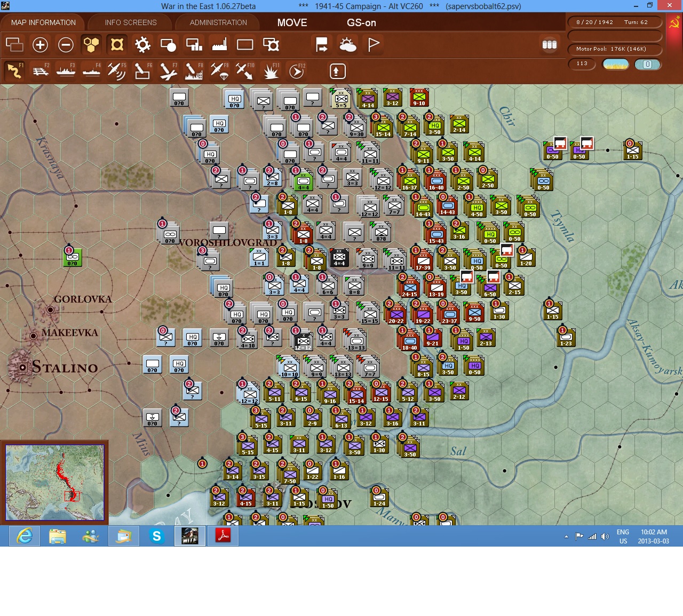Click the Soviet hammer and sickle flag
This screenshot has width=683, height=616.
(x=674, y=23)
